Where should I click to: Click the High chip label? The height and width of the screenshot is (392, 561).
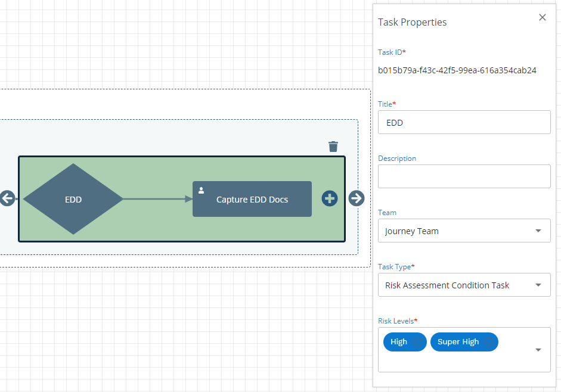tap(398, 342)
